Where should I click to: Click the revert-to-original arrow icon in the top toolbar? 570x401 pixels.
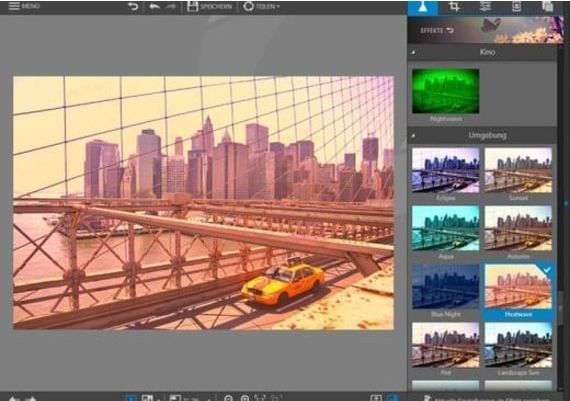[x=133, y=6]
